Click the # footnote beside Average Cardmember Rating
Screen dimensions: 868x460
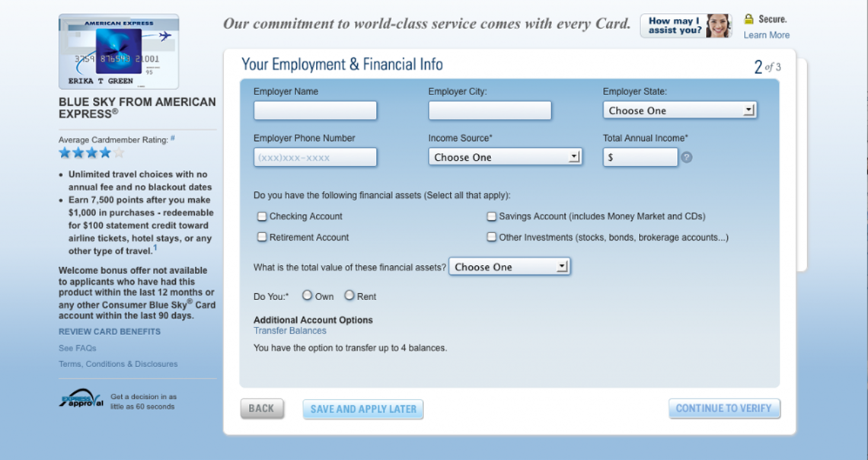[x=173, y=139]
